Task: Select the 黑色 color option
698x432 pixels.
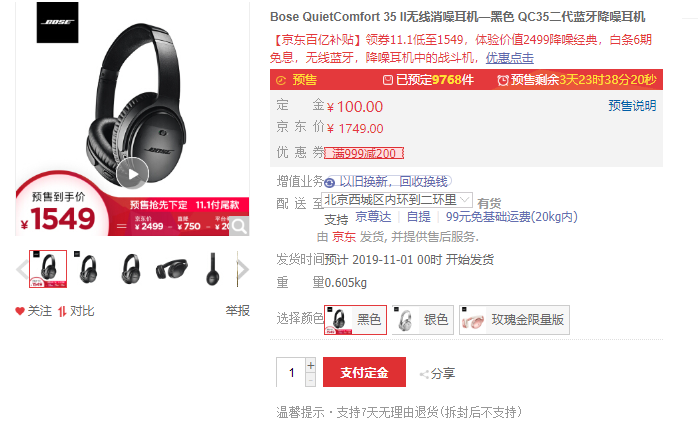Action: 355,320
